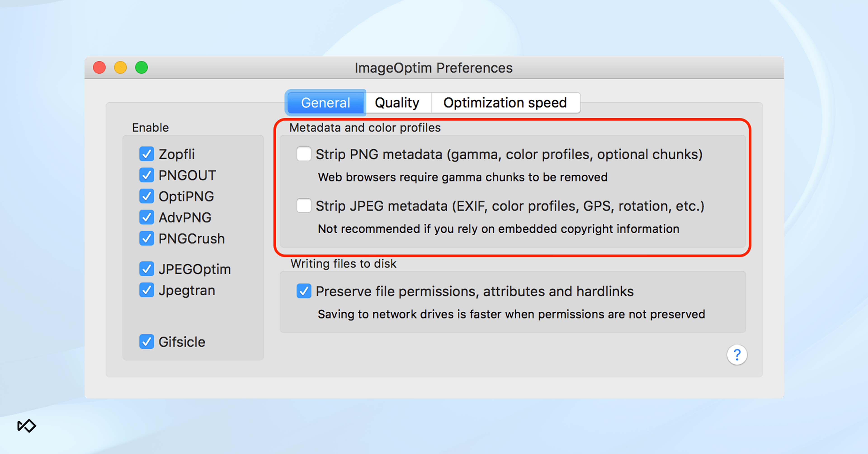
Task: Disable the AdvPNG optimizer
Action: point(146,218)
